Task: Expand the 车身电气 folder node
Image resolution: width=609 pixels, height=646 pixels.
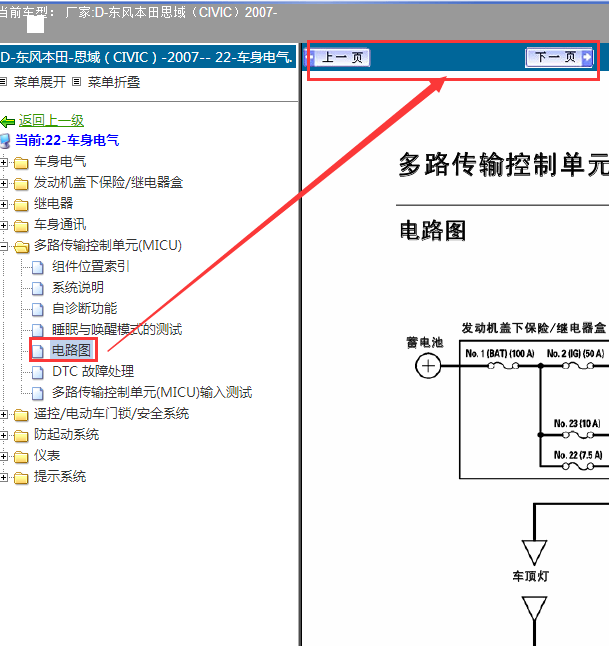Action: click(4, 162)
